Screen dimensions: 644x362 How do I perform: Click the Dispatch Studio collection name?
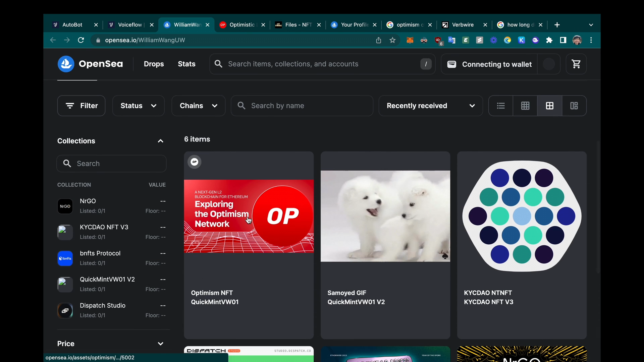click(x=103, y=306)
